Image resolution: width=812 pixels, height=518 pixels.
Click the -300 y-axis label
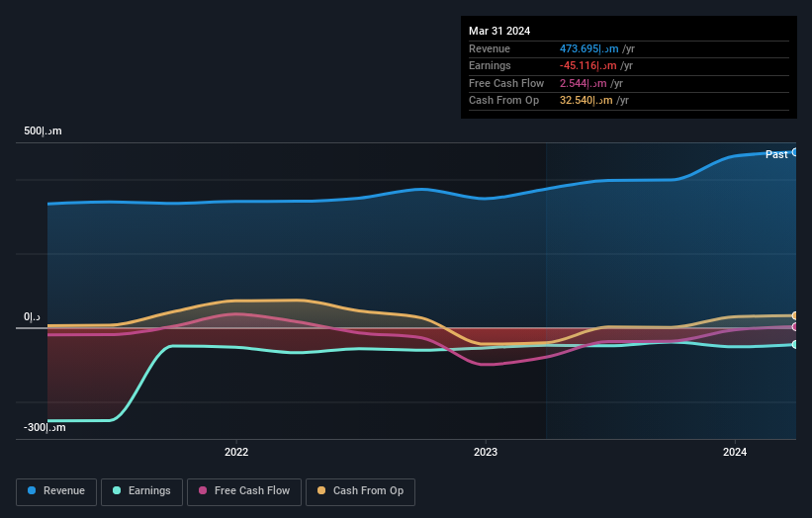click(45, 427)
